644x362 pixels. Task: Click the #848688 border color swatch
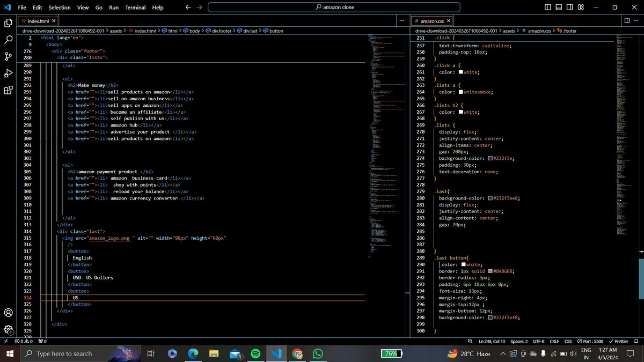491,271
